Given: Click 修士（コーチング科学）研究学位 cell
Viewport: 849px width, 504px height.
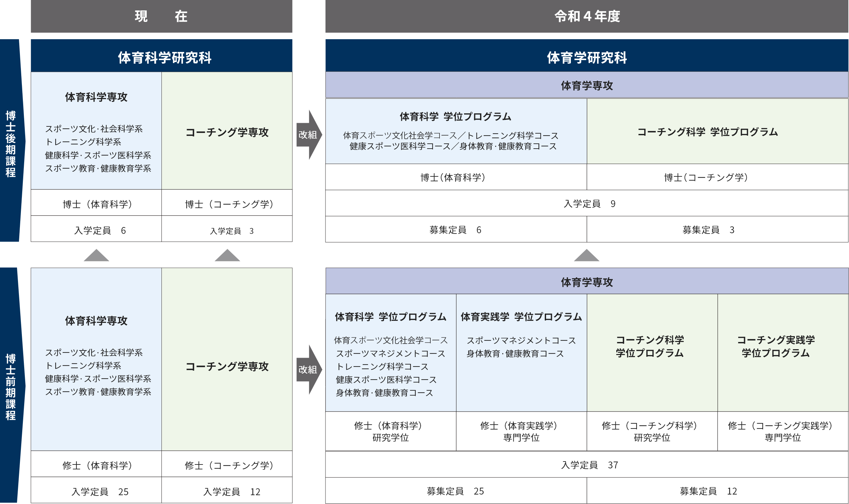Looking at the screenshot, I should coord(652,431).
